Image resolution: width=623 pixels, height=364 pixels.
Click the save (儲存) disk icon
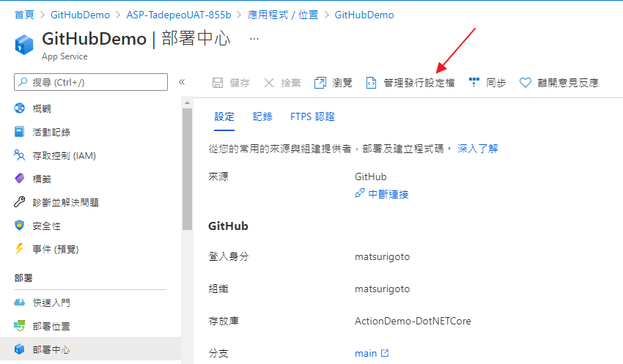point(218,83)
